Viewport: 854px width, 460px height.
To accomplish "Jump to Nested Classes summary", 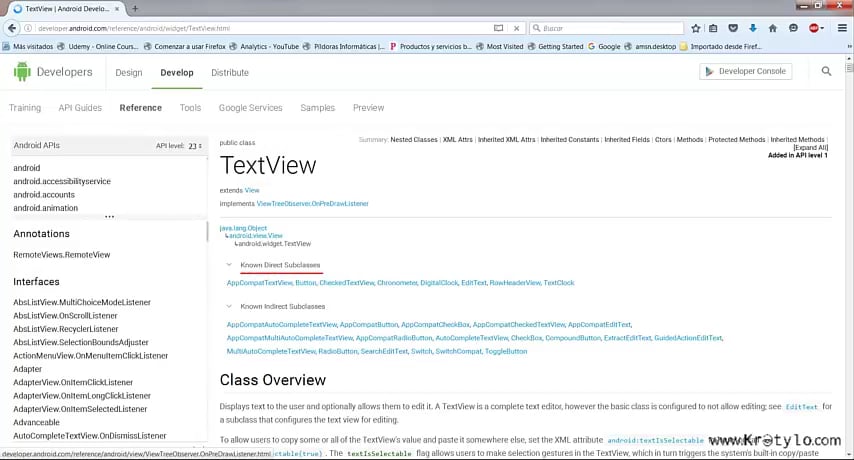I will click(x=414, y=140).
